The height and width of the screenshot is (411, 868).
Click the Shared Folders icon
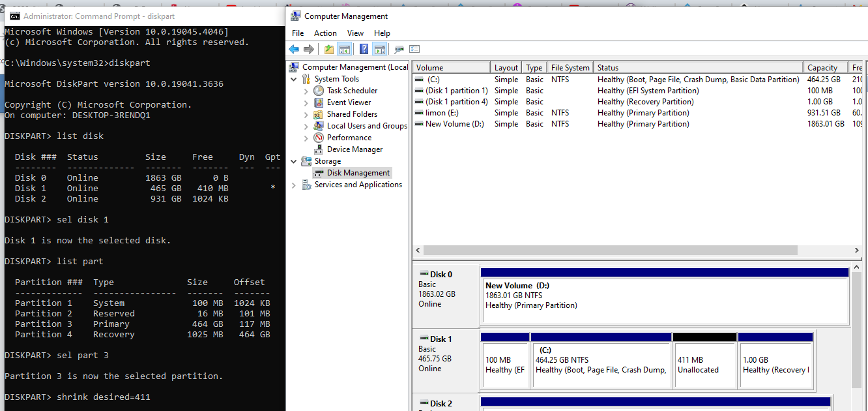point(319,114)
